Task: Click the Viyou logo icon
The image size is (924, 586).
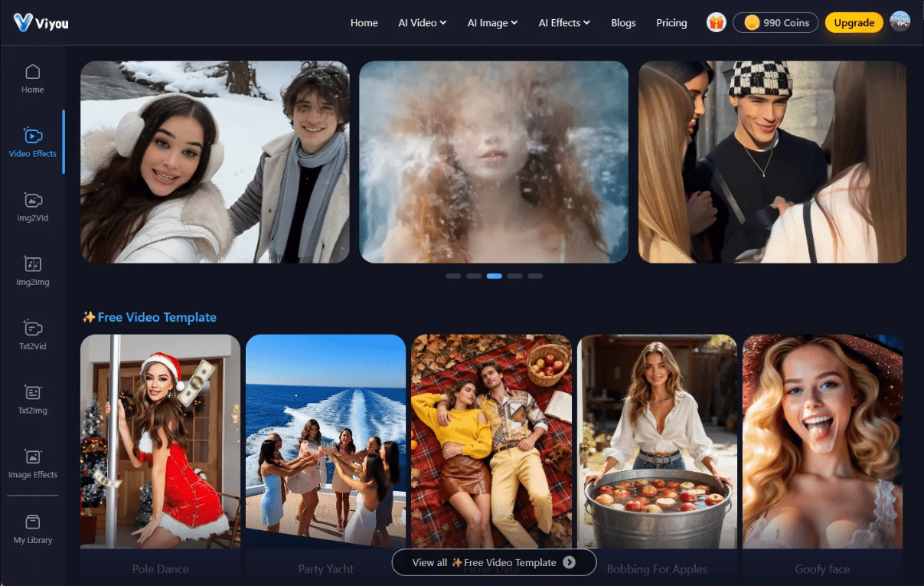Action: (x=23, y=22)
